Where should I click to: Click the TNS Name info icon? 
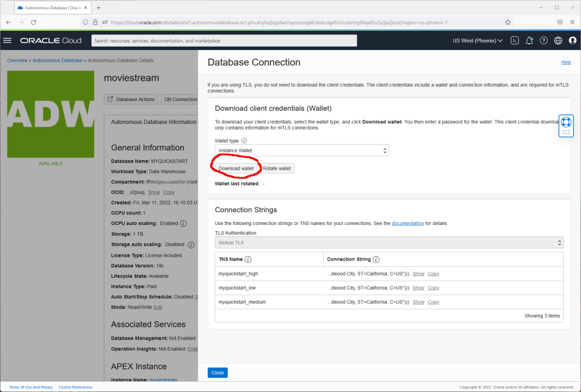pos(248,260)
